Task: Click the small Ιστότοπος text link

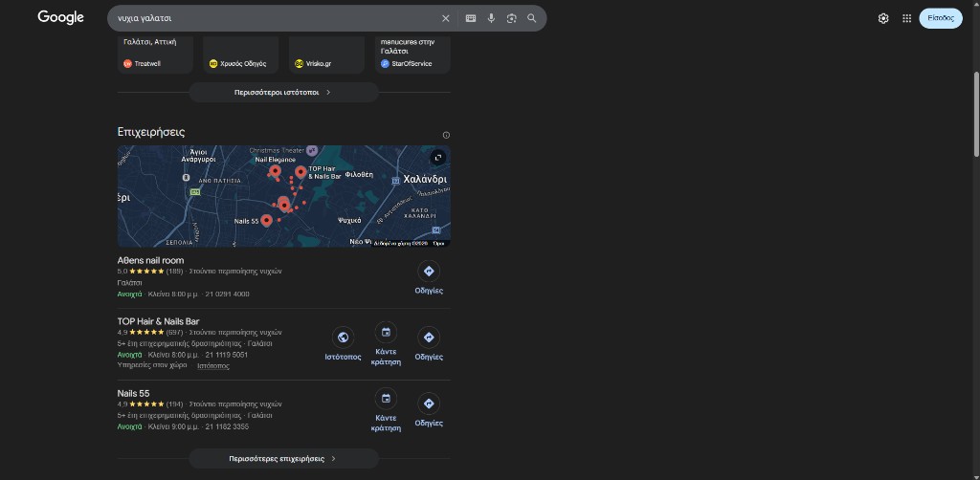Action: pos(213,366)
